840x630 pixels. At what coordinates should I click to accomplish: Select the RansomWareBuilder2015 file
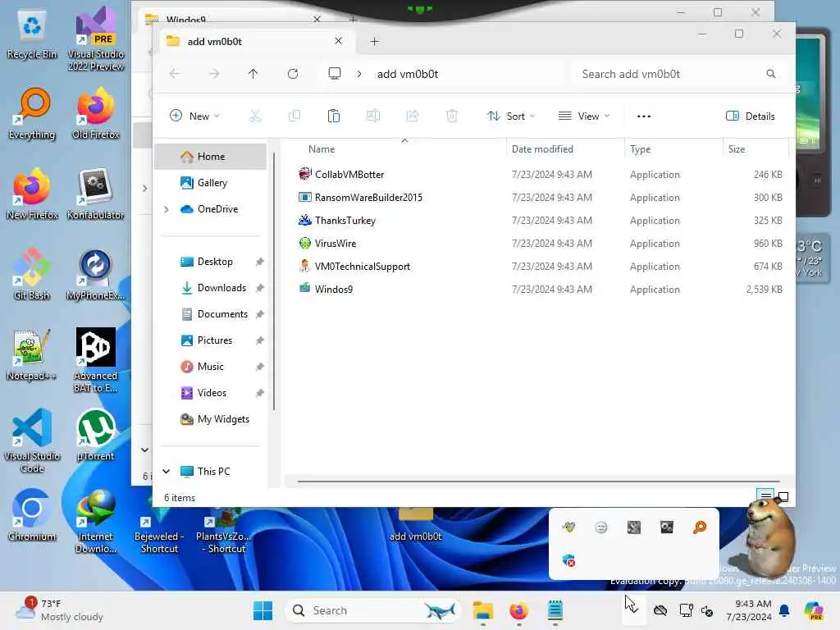point(540,197)
